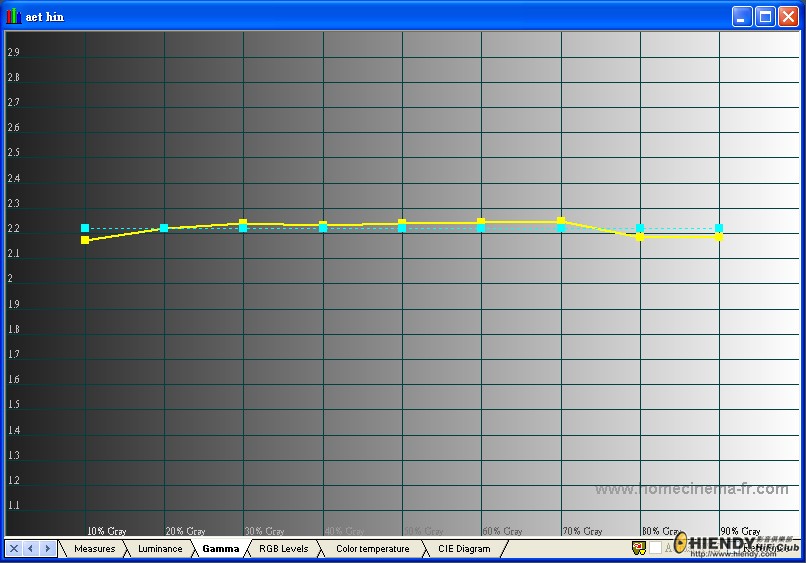Click the cyan reference point at 10% Gray
The width and height of the screenshot is (806, 563).
pos(85,228)
